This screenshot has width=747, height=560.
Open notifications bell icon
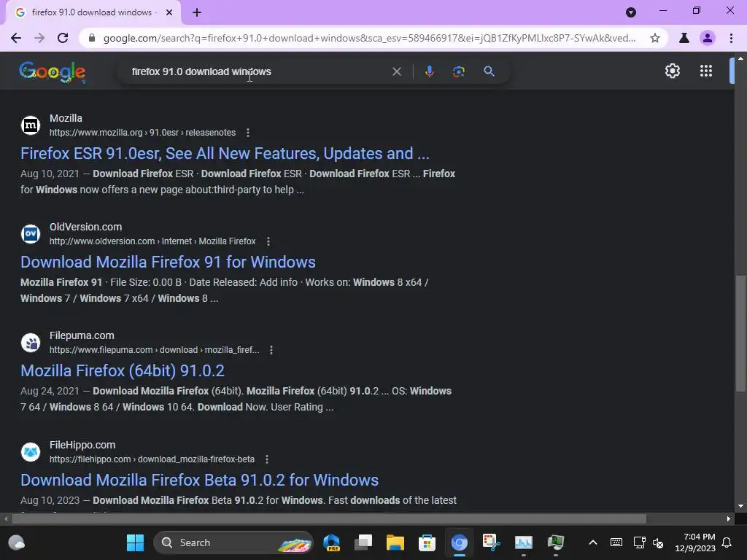[727, 542]
